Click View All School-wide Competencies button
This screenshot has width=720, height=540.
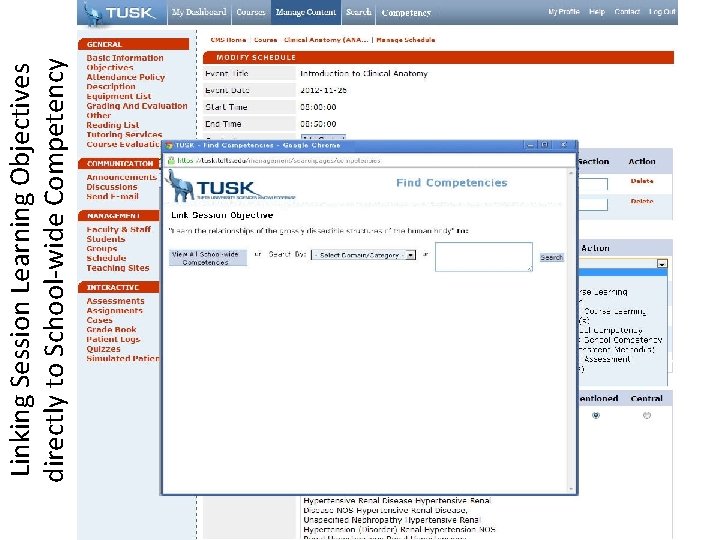(208, 258)
